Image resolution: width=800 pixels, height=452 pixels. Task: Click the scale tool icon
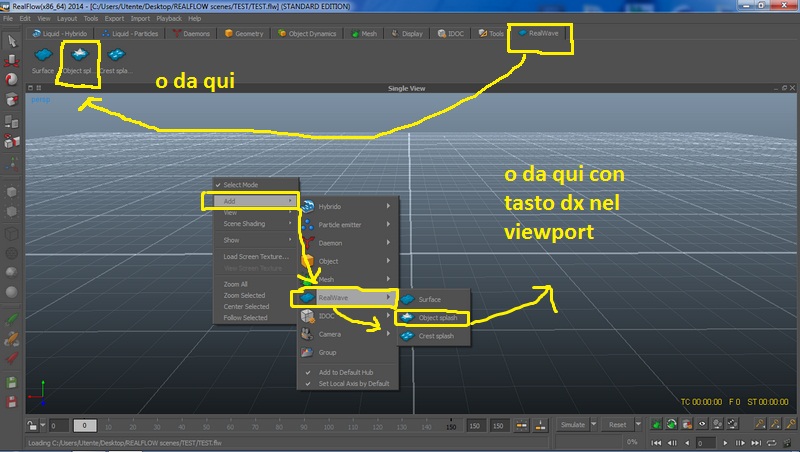(11, 99)
